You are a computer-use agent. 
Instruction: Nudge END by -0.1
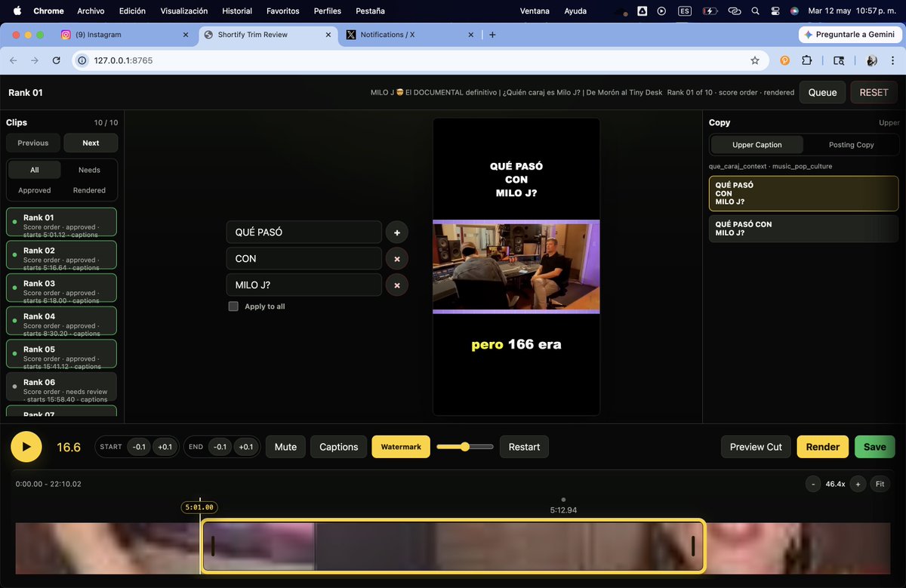click(220, 447)
